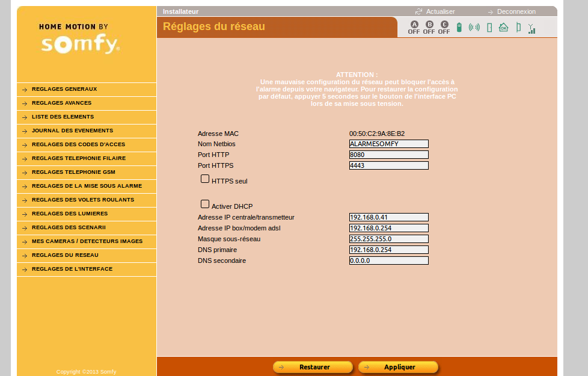Tick the Activer DHCP checkbox

click(x=205, y=204)
